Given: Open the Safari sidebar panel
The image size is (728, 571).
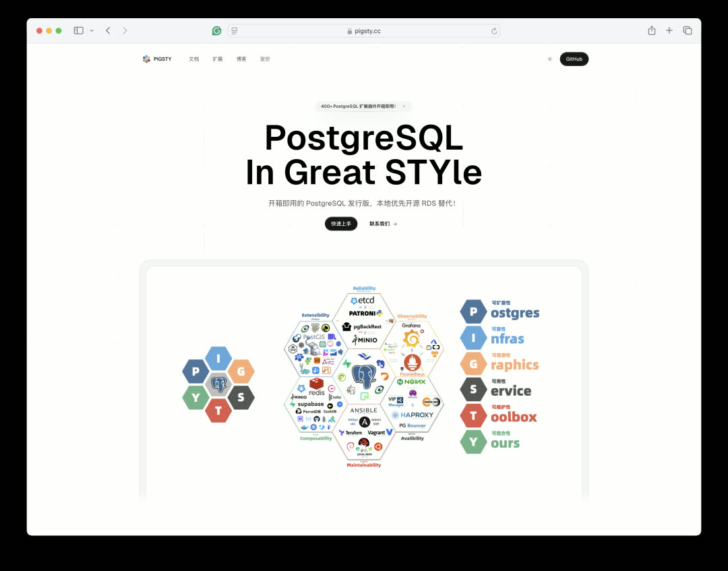Looking at the screenshot, I should pos(78,31).
